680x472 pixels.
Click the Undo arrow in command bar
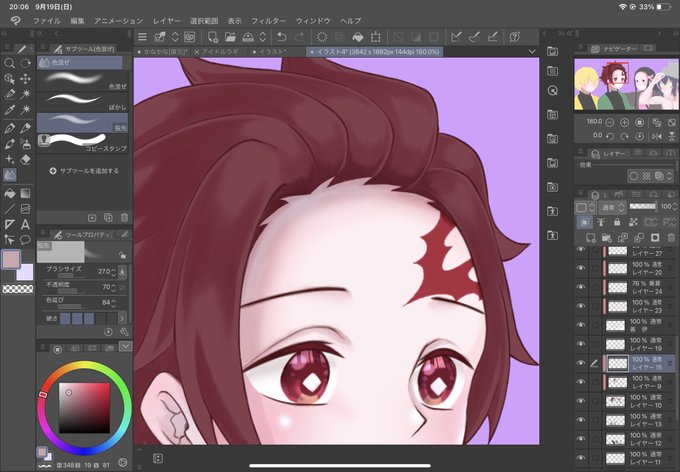tap(281, 37)
